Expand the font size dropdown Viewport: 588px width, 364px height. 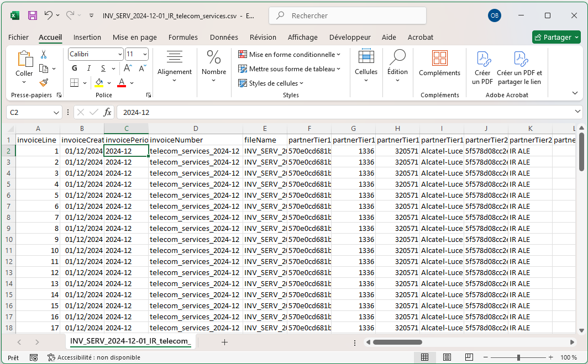pyautogui.click(x=145, y=54)
